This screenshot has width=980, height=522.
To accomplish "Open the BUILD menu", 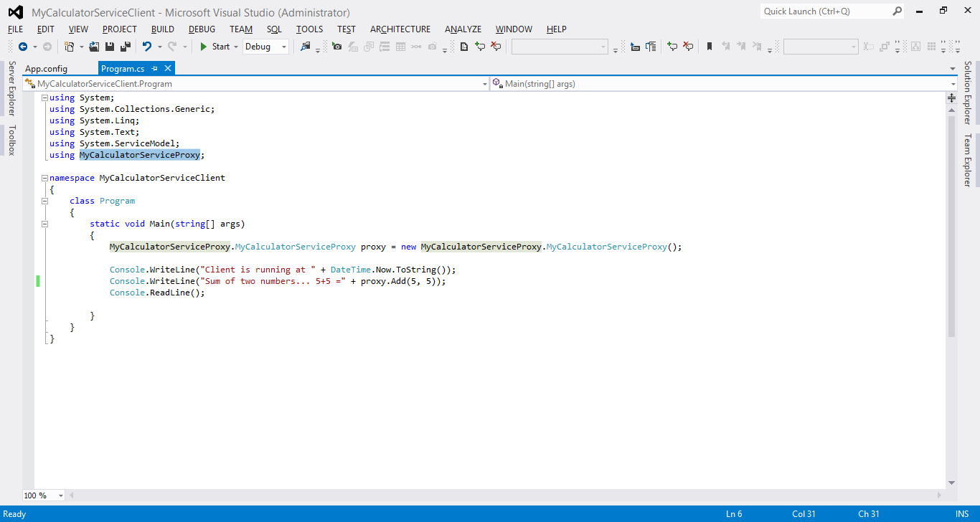I will click(163, 29).
